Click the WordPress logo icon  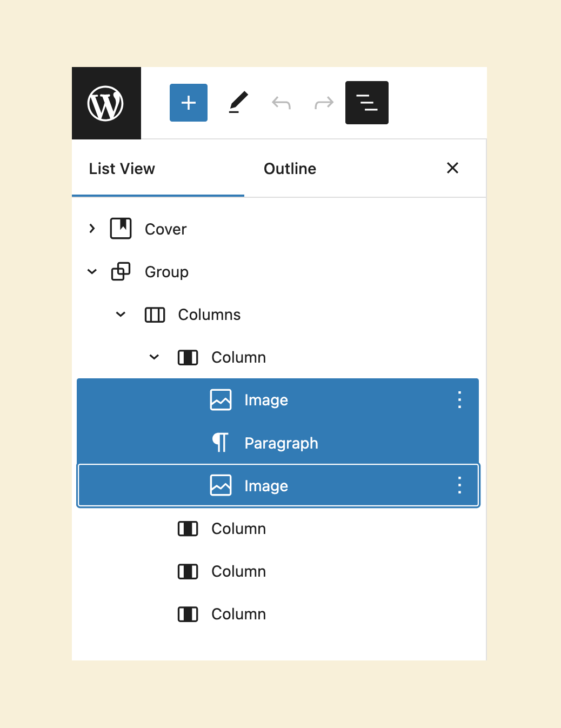click(x=106, y=103)
